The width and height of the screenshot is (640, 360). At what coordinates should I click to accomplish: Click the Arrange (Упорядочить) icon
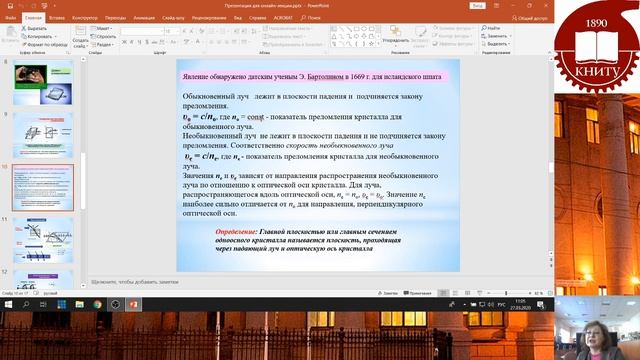[x=395, y=31]
